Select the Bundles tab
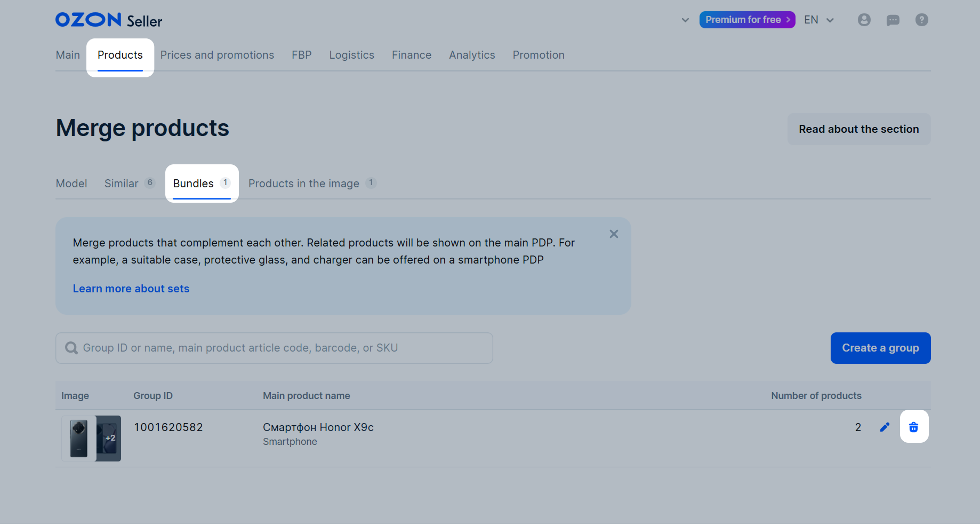980x526 pixels. (202, 184)
